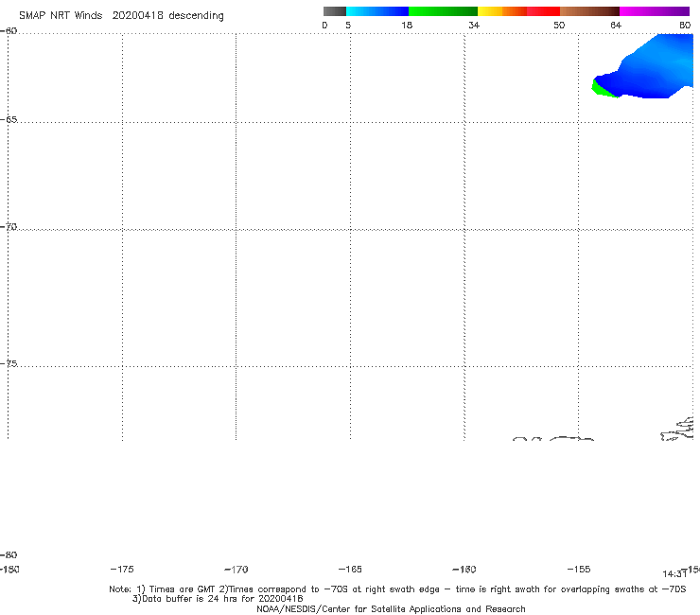Click the green patch at swath edge
700x615 pixels.
coord(603,89)
